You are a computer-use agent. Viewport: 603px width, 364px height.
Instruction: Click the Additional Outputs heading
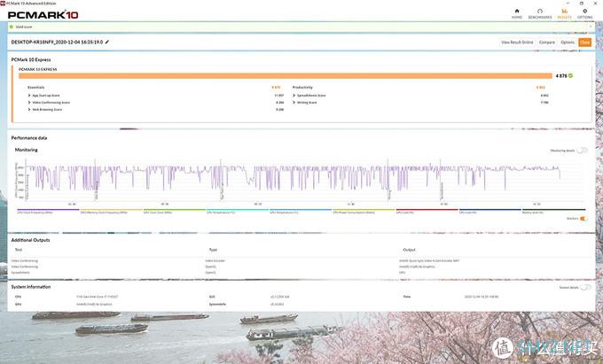click(30, 240)
